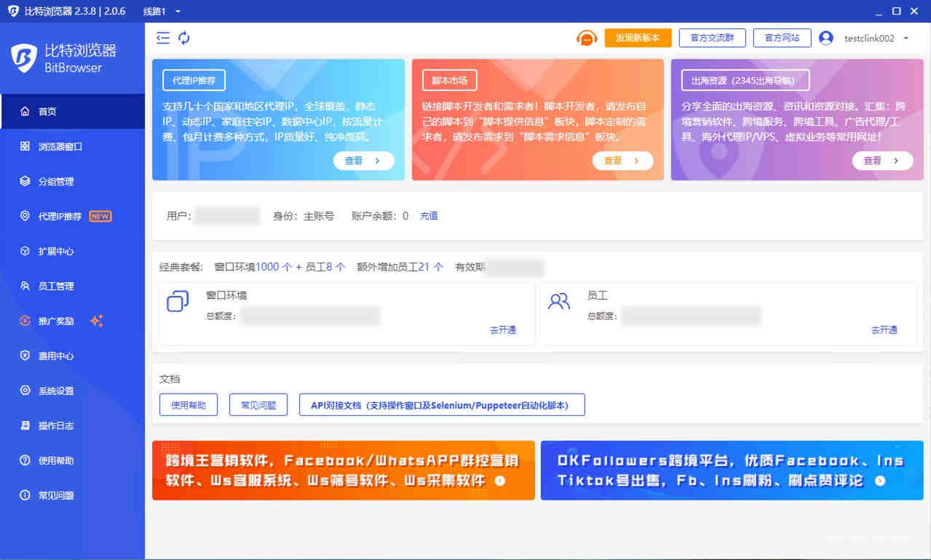Click the 出海资源 (2345出海导航) title tag

pos(745,80)
